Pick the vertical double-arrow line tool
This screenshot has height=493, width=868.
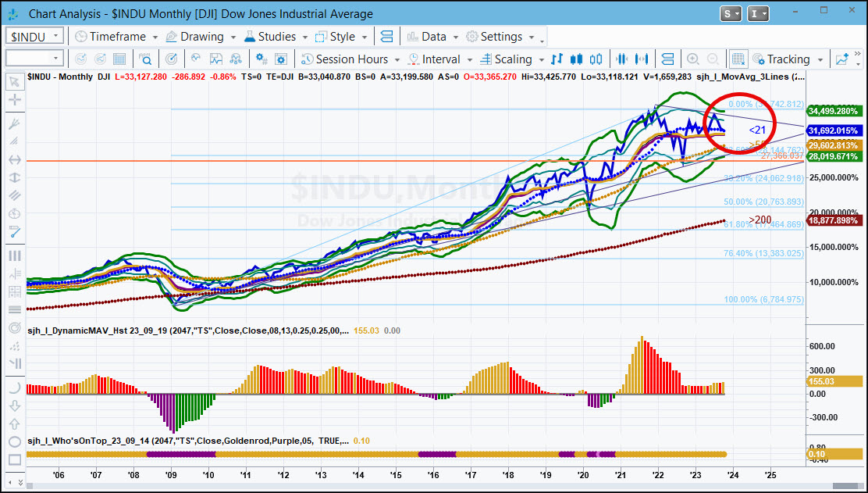14,178
